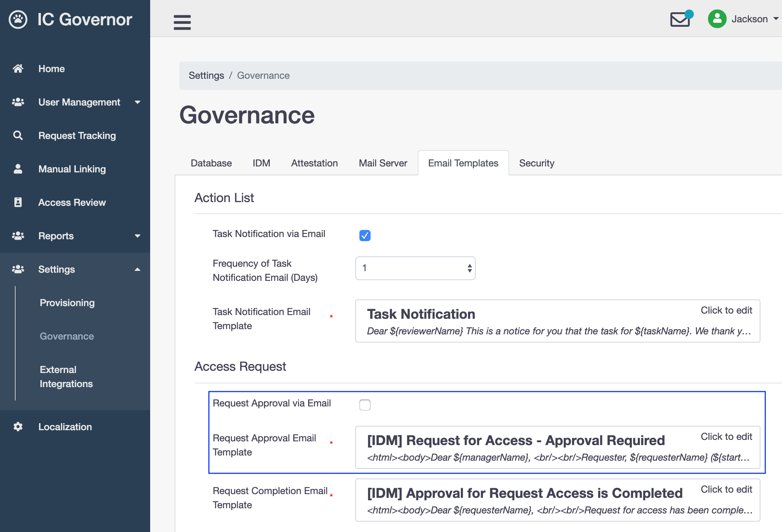This screenshot has width=782, height=532.
Task: Switch to the Mail Server tab
Action: pyautogui.click(x=383, y=163)
